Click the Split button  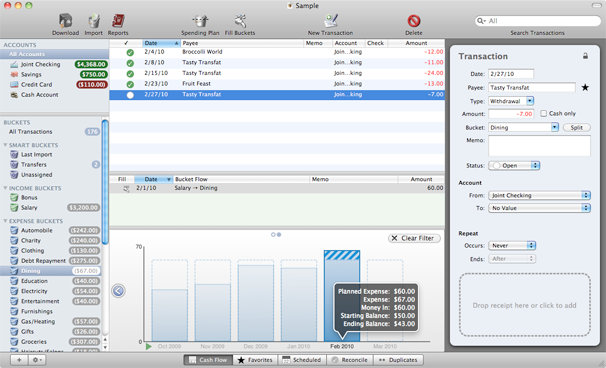(577, 127)
